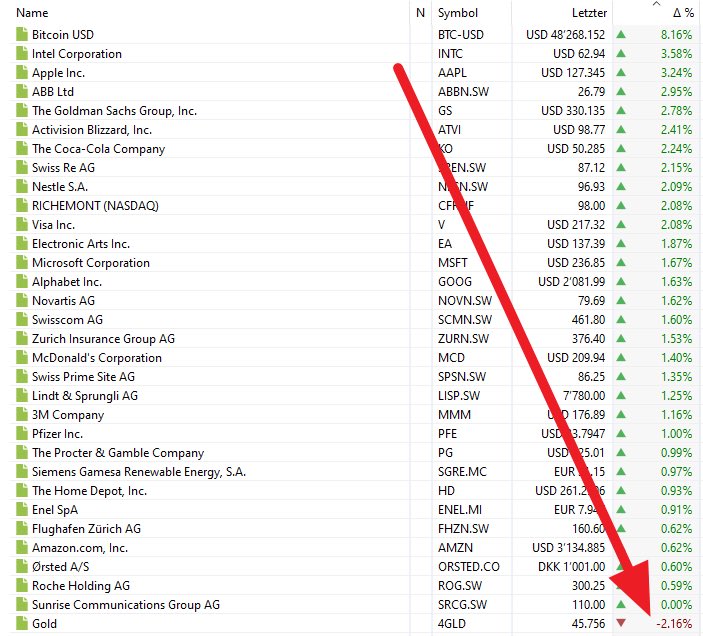
Task: Click the Alphabet Inc. file icon
Action: click(22, 281)
